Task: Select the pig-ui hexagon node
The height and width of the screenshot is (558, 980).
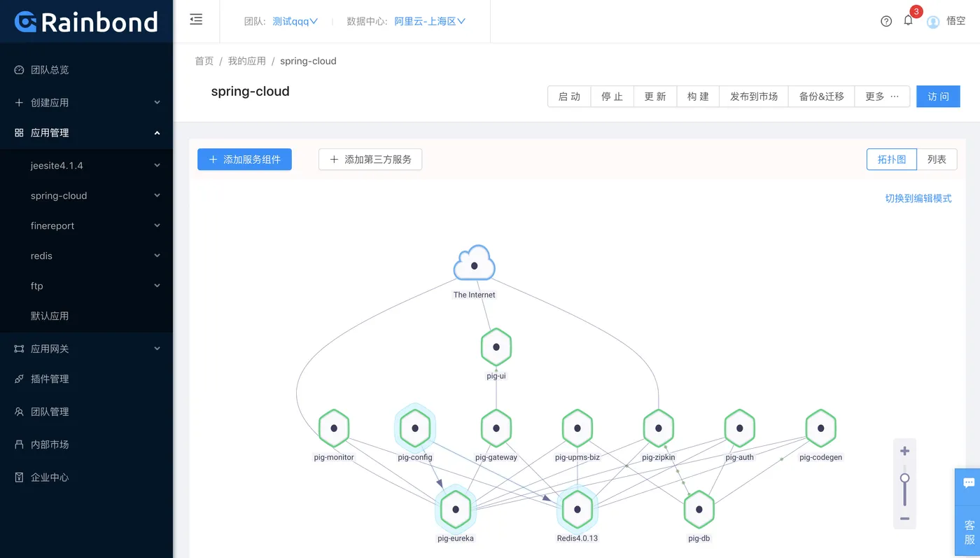Action: point(496,347)
